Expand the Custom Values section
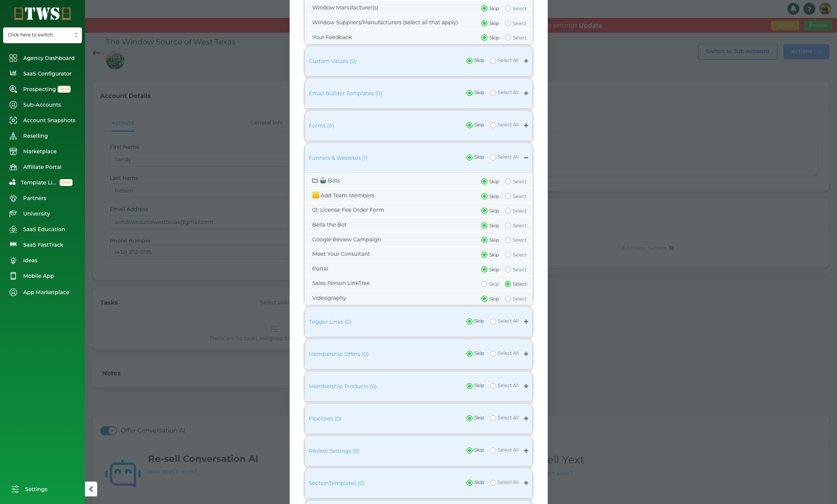This screenshot has width=837, height=504. coord(526,61)
